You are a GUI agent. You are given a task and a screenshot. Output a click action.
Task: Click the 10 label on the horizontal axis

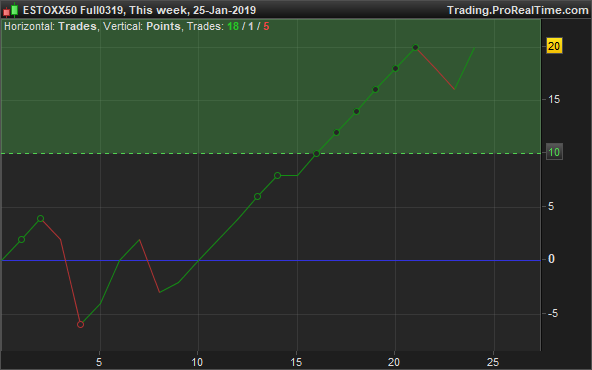197,362
